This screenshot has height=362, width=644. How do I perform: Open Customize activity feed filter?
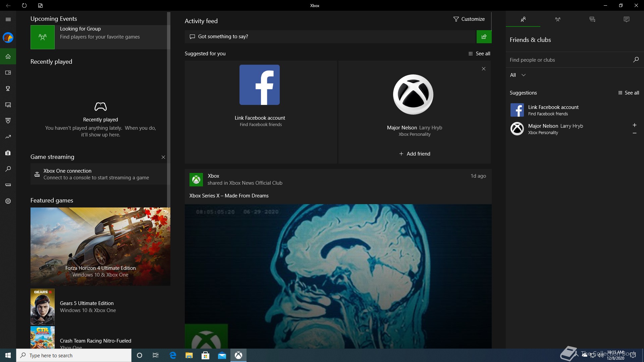(469, 19)
